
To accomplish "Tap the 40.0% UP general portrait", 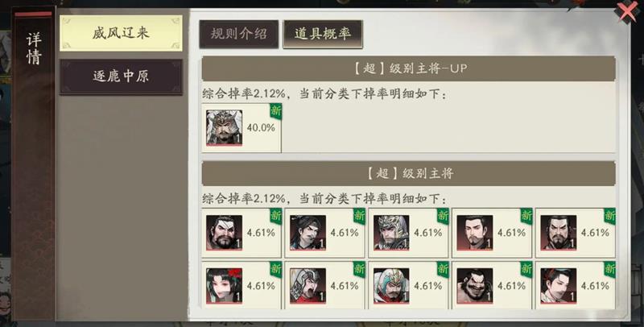I will pos(225,128).
